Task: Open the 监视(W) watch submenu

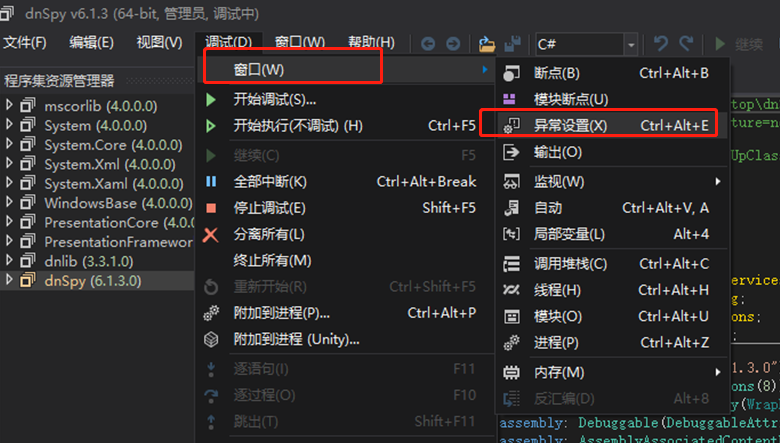Action: 612,182
